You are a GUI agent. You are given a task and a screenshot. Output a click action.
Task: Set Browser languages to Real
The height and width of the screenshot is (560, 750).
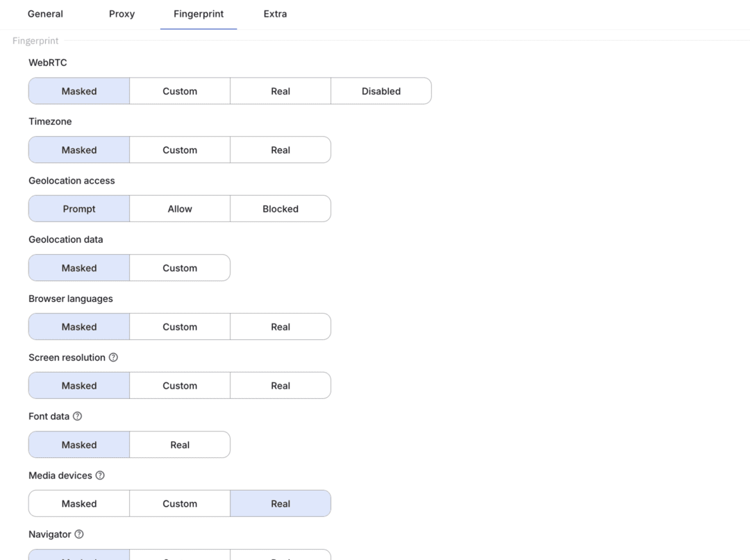[x=281, y=327]
